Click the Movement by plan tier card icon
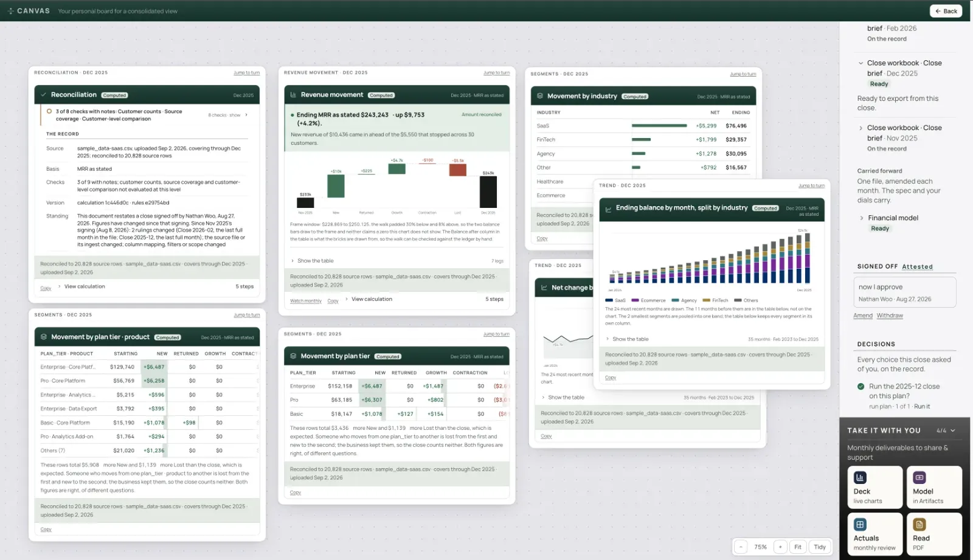Viewport: 973px width, 560px height. 293,356
